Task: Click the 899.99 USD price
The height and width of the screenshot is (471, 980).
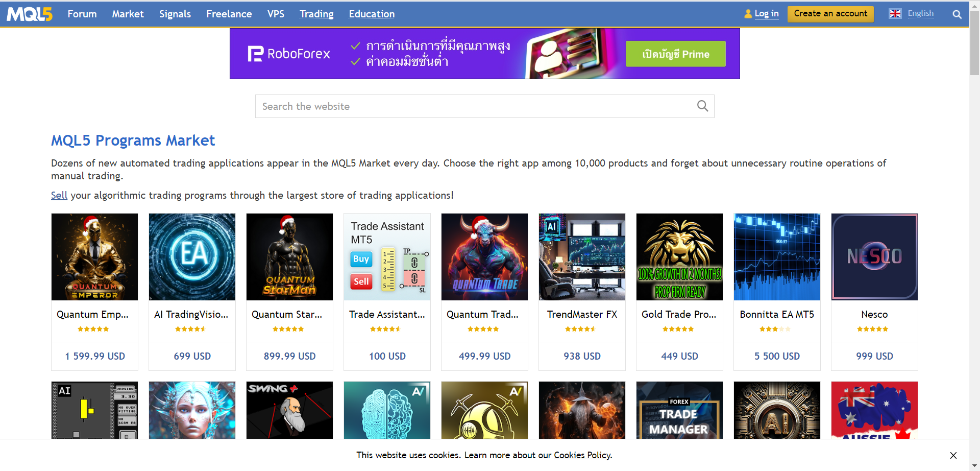Action: (x=290, y=357)
